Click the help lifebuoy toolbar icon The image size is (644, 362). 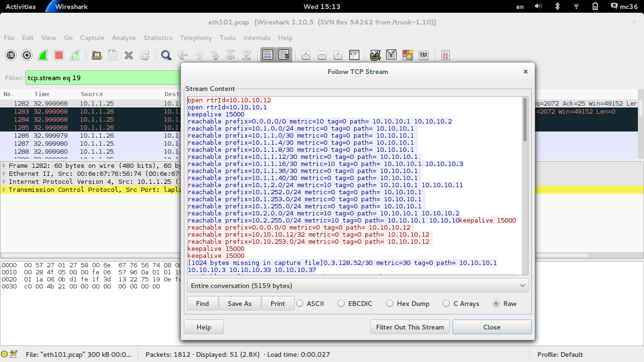pos(445,56)
